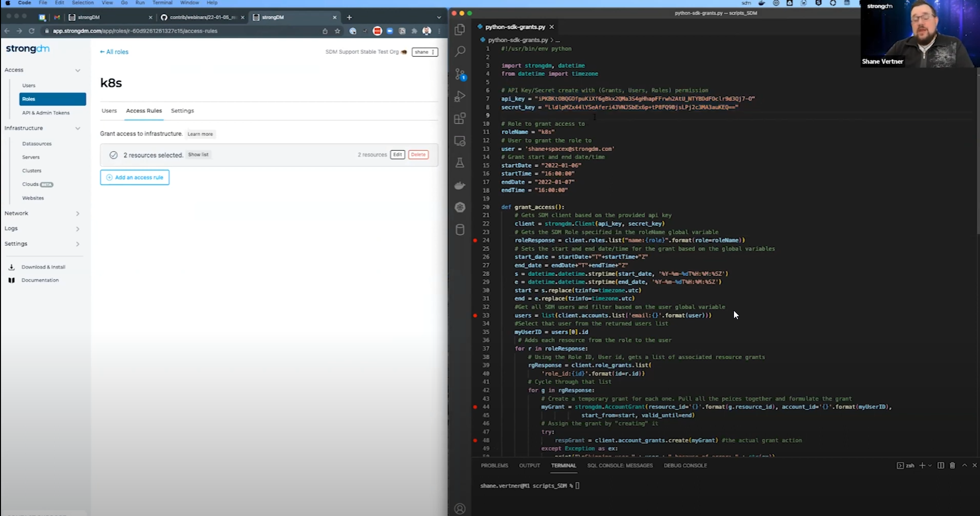
Task: Open the Extensions icon in activity bar
Action: click(460, 118)
